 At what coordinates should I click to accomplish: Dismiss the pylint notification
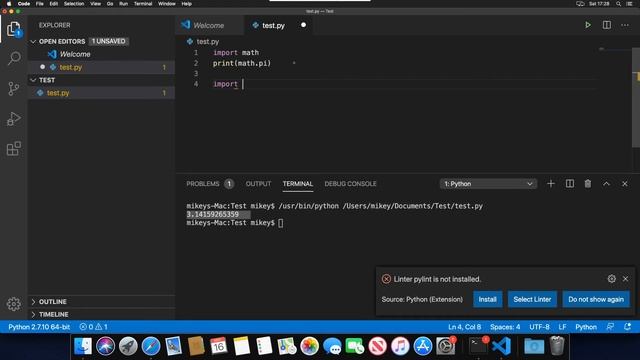(625, 278)
